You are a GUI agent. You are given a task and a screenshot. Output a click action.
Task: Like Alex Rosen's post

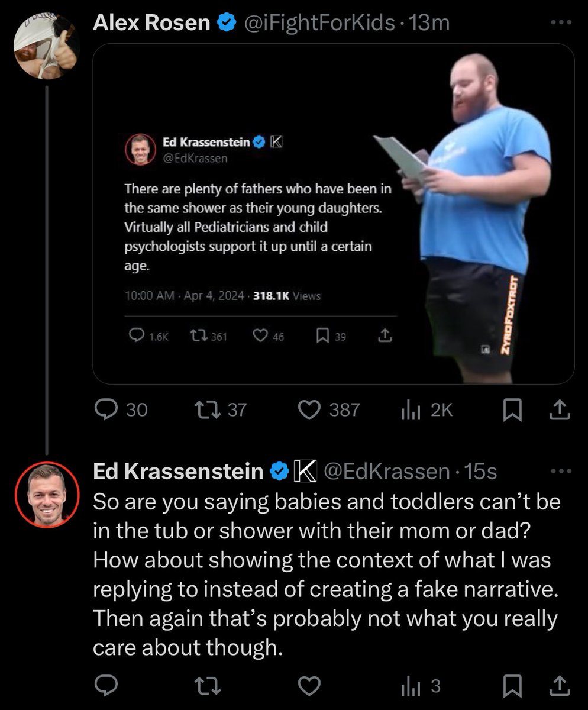pyautogui.click(x=309, y=409)
